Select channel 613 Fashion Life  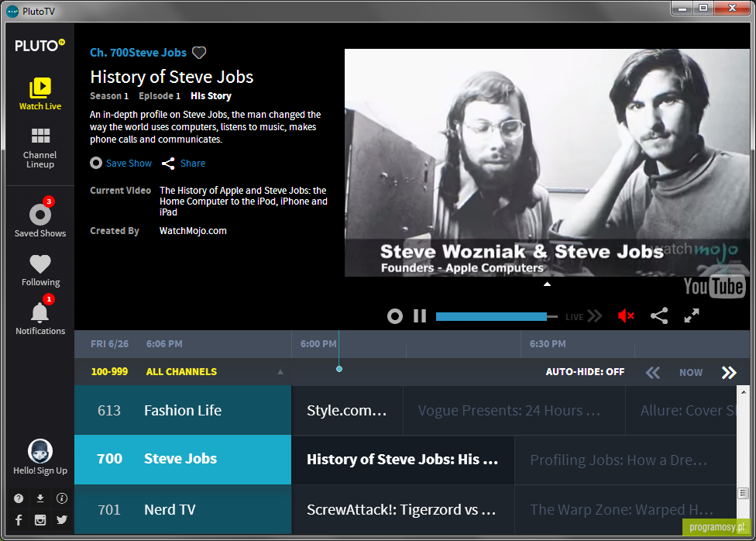click(x=183, y=410)
